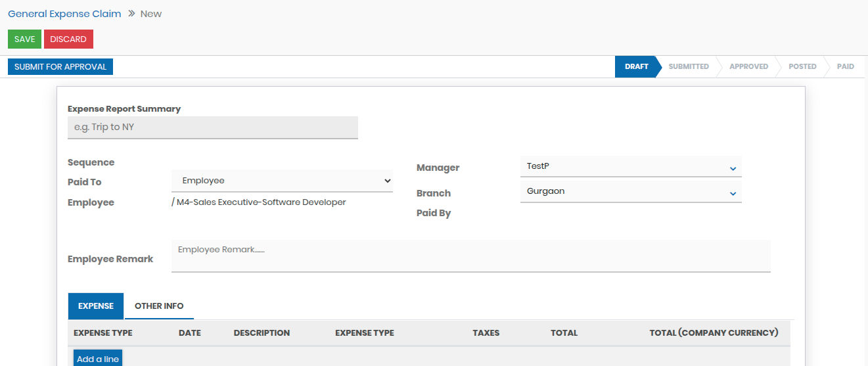This screenshot has width=868, height=366.
Task: Switch to the Expense tab
Action: click(x=96, y=306)
